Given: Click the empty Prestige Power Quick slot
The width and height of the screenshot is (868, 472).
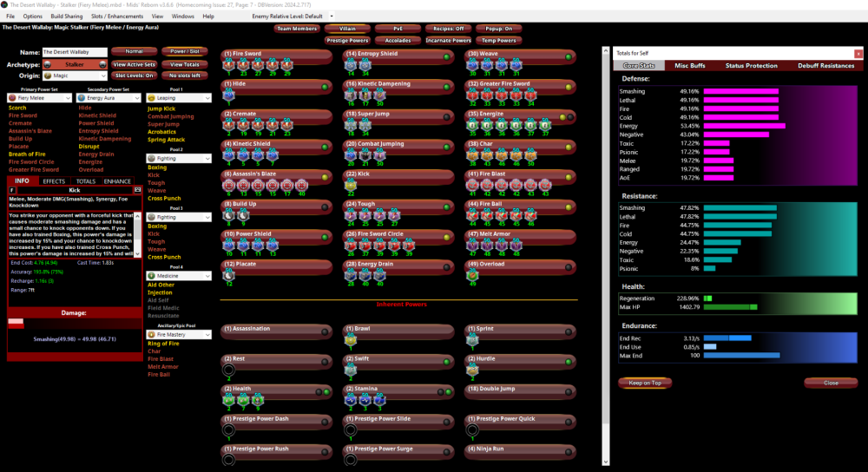Looking at the screenshot, I should (x=472, y=430).
